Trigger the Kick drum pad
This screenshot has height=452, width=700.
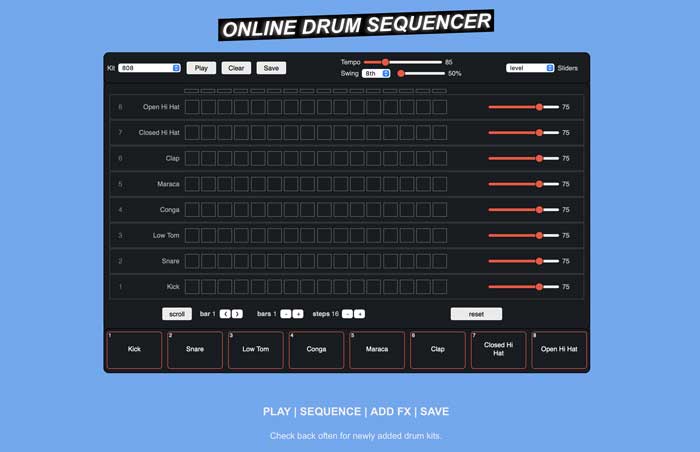tap(134, 350)
